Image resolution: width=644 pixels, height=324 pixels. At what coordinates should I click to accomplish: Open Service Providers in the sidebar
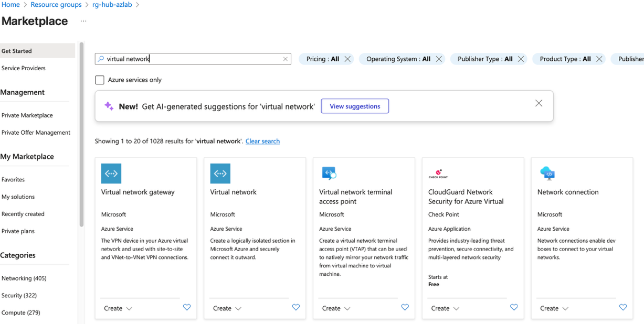click(24, 68)
